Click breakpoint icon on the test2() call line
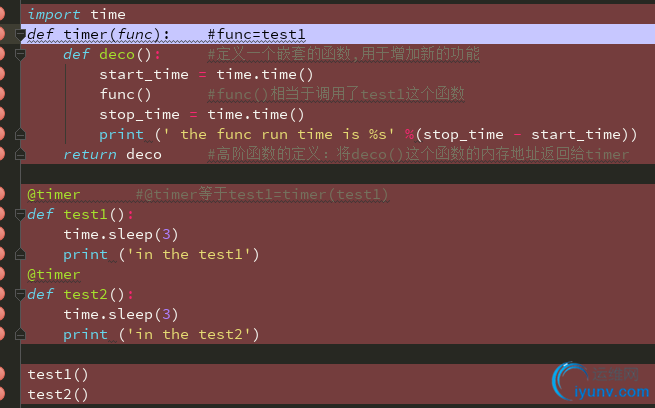Viewport: 655px width, 408px height. [x=3, y=394]
